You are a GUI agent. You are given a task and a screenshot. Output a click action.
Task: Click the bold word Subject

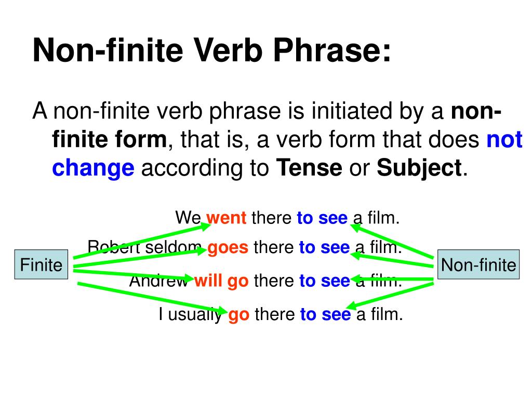[419, 168]
